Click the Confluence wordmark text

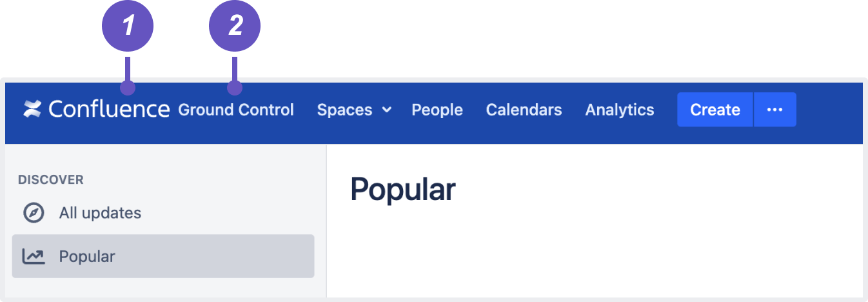[x=109, y=109]
